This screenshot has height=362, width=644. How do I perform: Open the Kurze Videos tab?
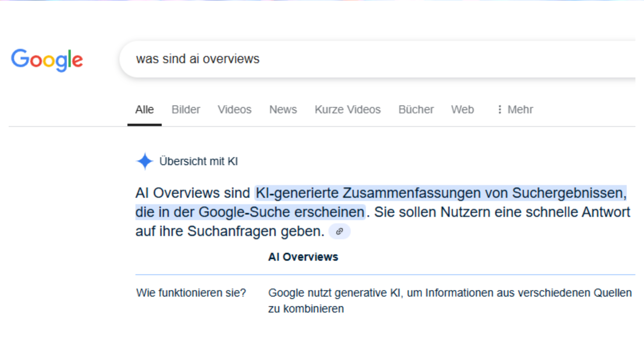(347, 109)
